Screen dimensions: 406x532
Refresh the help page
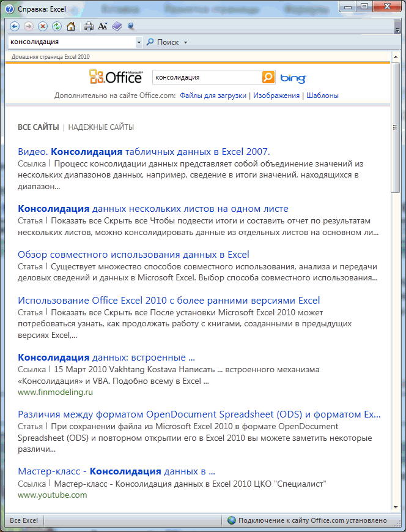pyautogui.click(x=57, y=26)
